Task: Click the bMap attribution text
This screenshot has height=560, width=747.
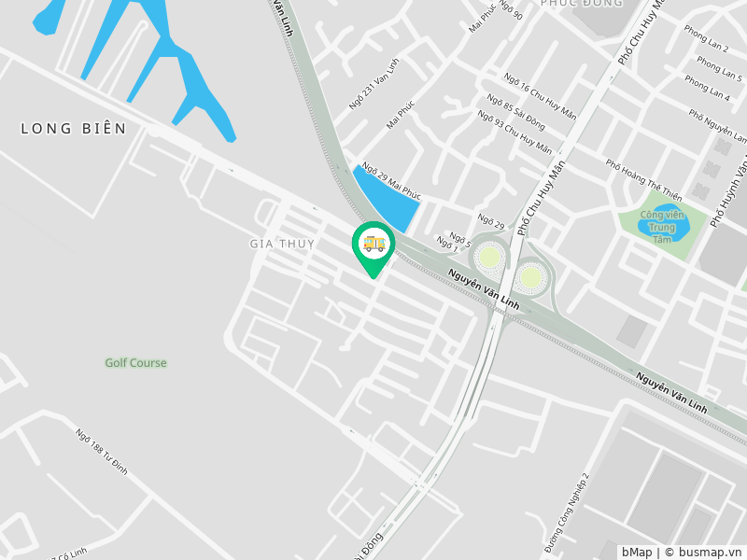Action: tap(637, 553)
